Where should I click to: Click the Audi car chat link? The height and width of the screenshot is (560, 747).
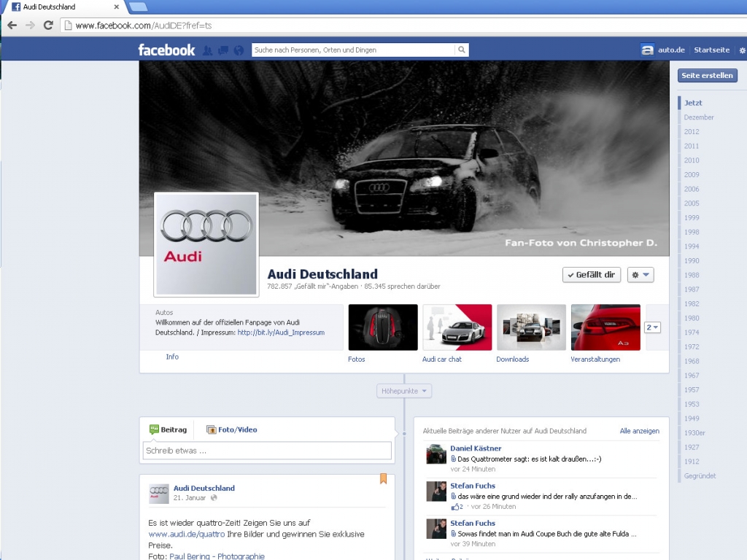(441, 359)
